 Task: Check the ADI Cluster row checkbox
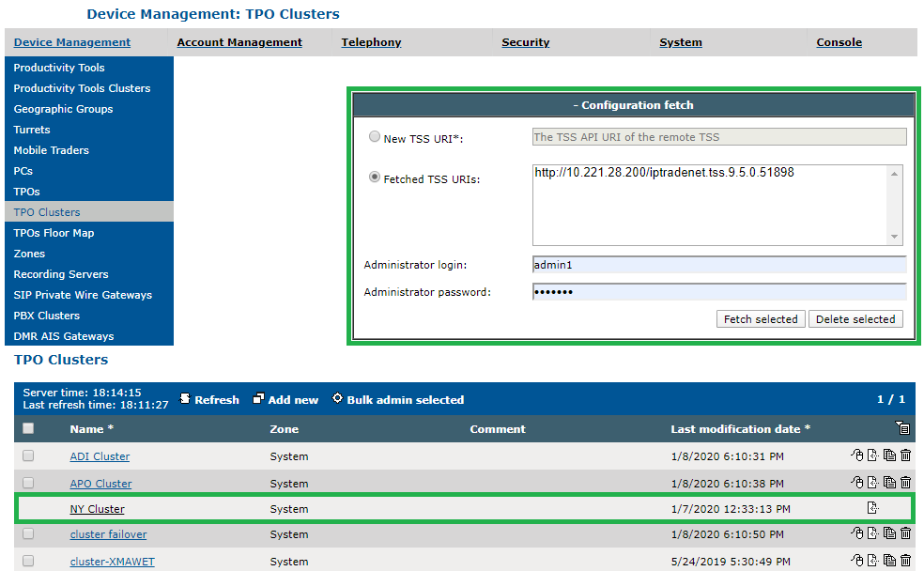28,455
